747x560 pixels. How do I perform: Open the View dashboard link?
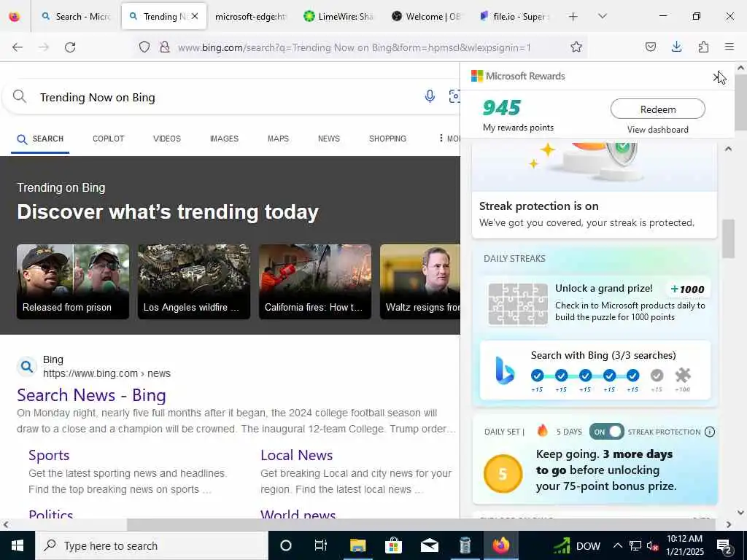point(657,130)
